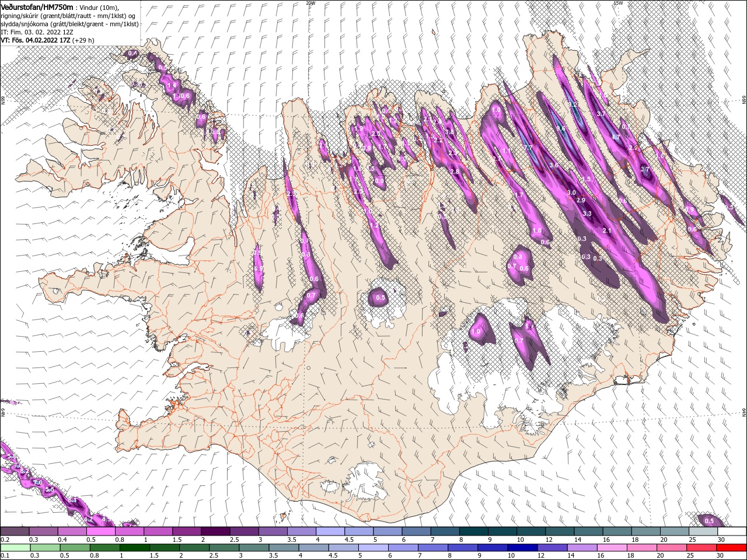Viewport: 747px width, 560px height.
Task: Click the 3.0 snowfall value on map
Action: 571,192
